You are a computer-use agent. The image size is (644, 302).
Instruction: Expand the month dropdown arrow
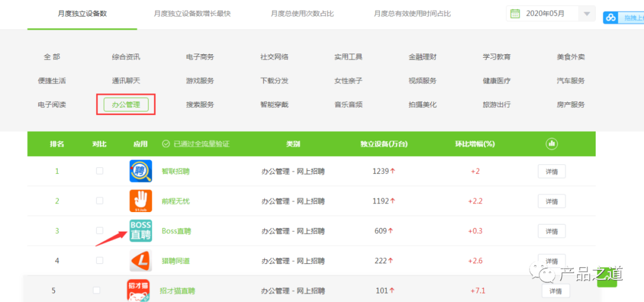587,14
